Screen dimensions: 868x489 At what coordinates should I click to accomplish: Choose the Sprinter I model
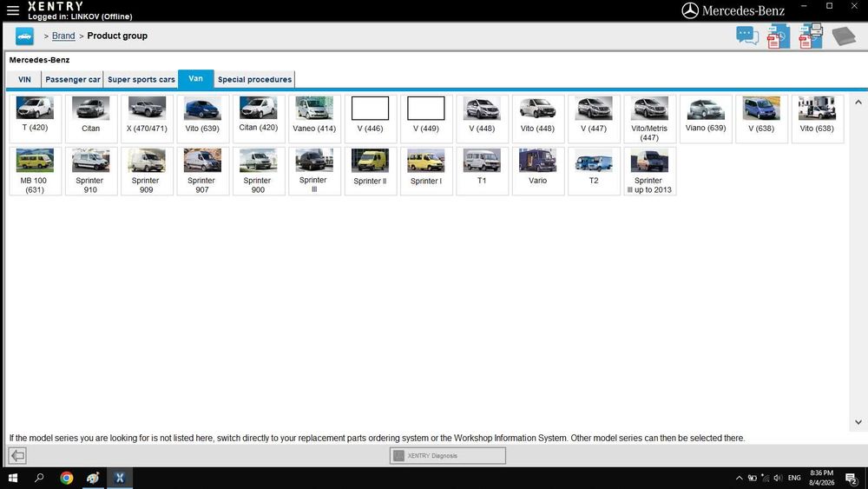[426, 171]
